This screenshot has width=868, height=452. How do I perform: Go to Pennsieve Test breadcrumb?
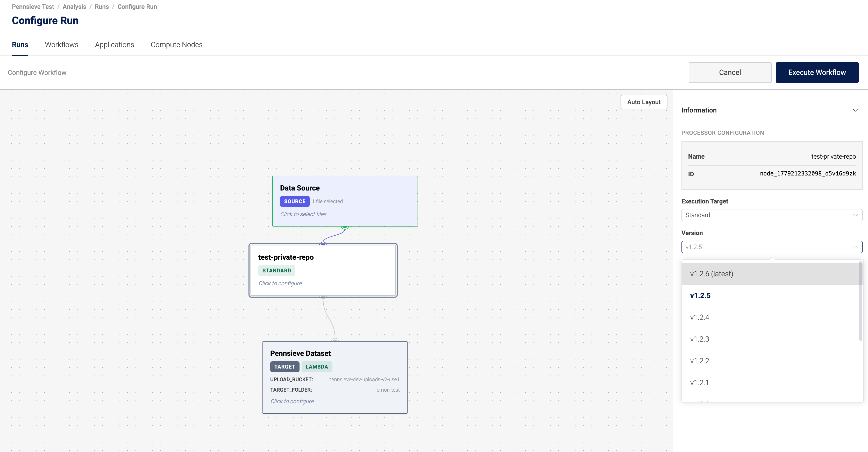click(33, 7)
